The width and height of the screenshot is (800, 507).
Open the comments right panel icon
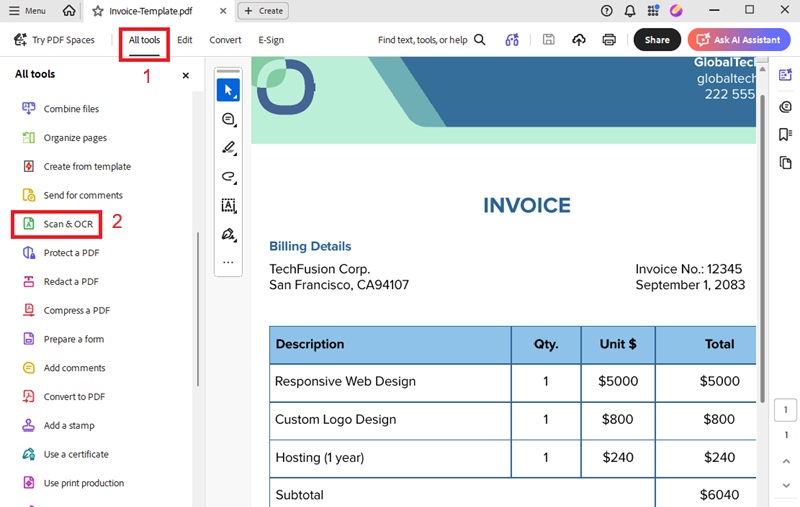785,107
